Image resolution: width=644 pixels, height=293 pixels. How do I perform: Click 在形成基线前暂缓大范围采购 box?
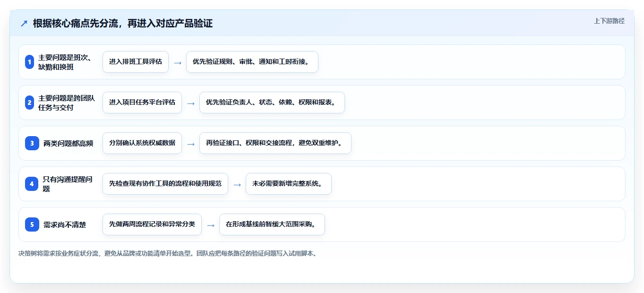point(272,224)
